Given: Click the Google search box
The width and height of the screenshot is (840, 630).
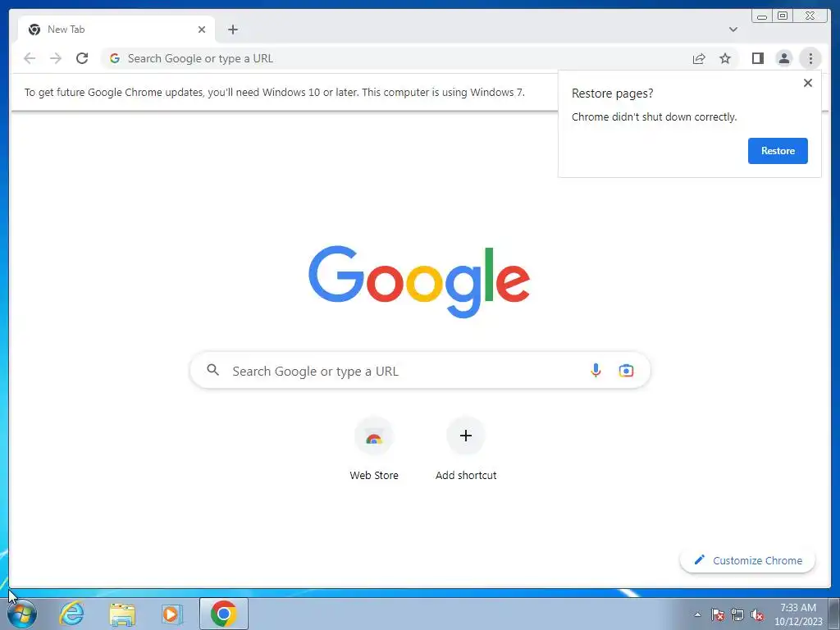Looking at the screenshot, I should tap(420, 370).
